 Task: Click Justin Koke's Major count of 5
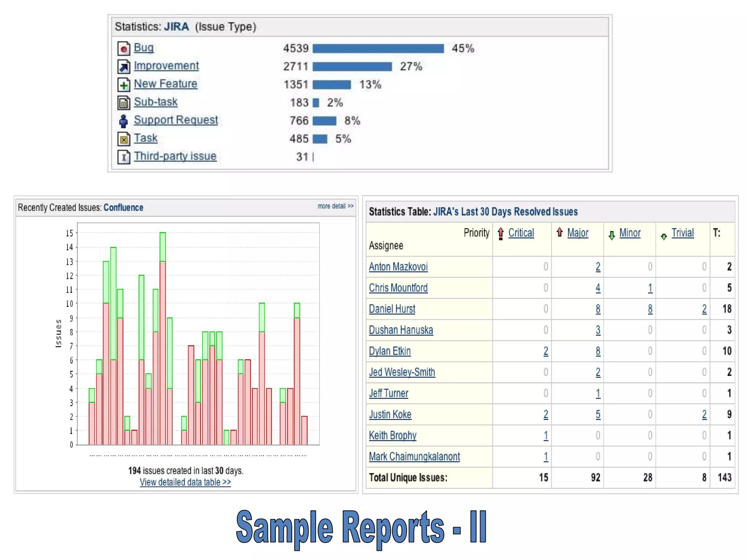tap(598, 415)
